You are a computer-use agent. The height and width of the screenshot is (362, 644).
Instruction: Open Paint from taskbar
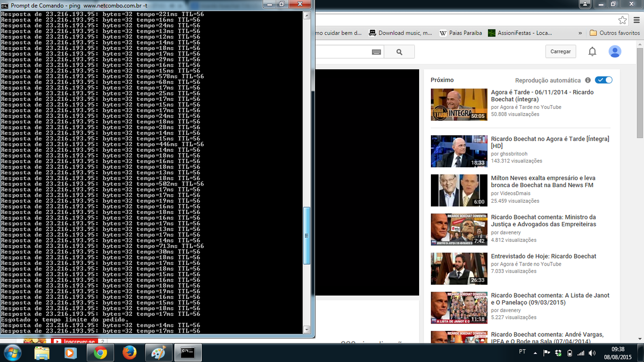tap(158, 353)
